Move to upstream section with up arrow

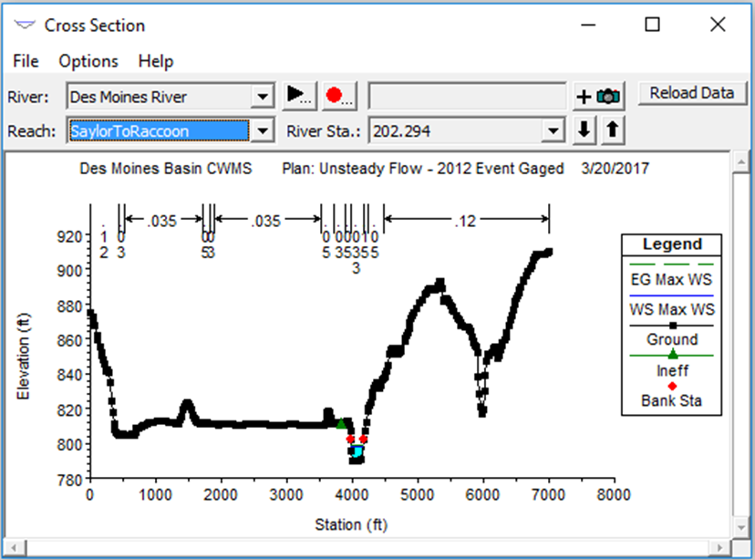[x=613, y=130]
